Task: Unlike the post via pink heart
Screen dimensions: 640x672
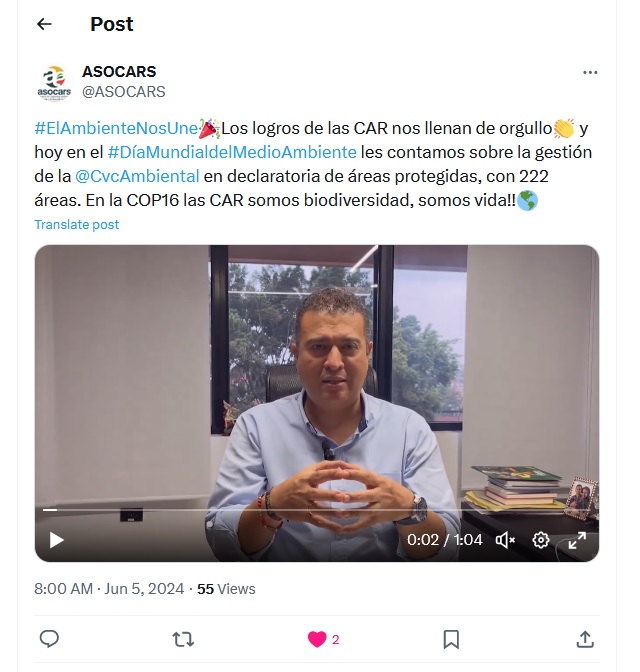Action: coord(317,640)
